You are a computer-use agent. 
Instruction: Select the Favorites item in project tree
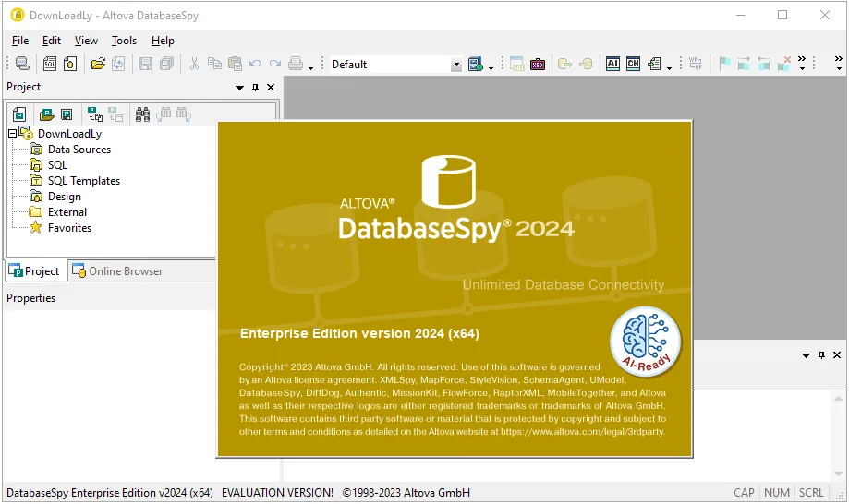pyautogui.click(x=69, y=228)
